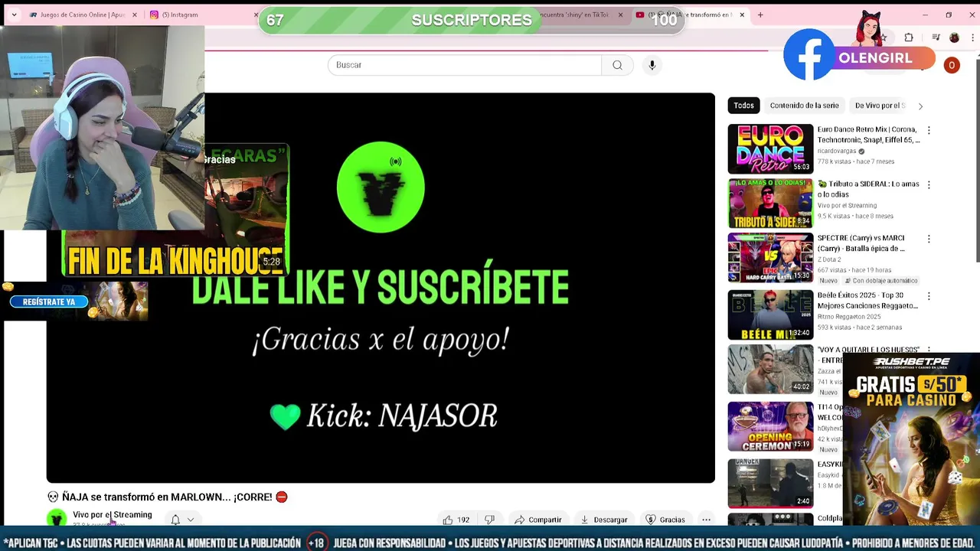Open the SPECTRE vs MARCI video thumbnail
Viewport: 980px width, 551px height.
(770, 258)
